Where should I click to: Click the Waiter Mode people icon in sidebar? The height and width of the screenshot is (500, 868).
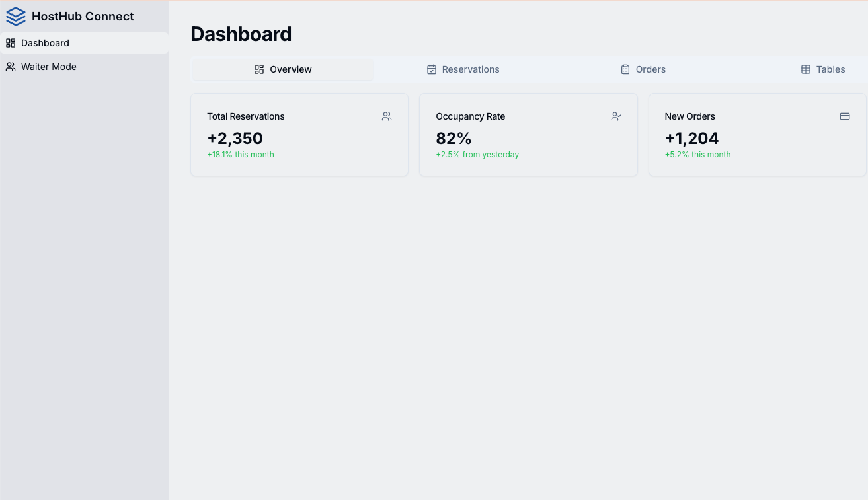pyautogui.click(x=11, y=67)
